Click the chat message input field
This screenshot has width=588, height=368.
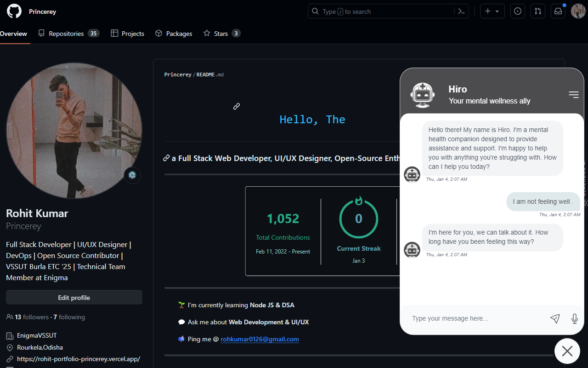click(x=473, y=318)
